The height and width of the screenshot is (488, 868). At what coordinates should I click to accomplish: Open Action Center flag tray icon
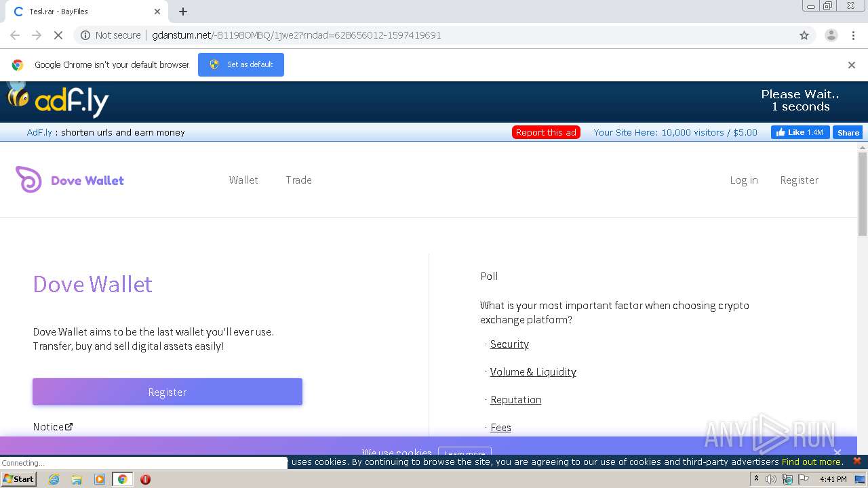804,479
